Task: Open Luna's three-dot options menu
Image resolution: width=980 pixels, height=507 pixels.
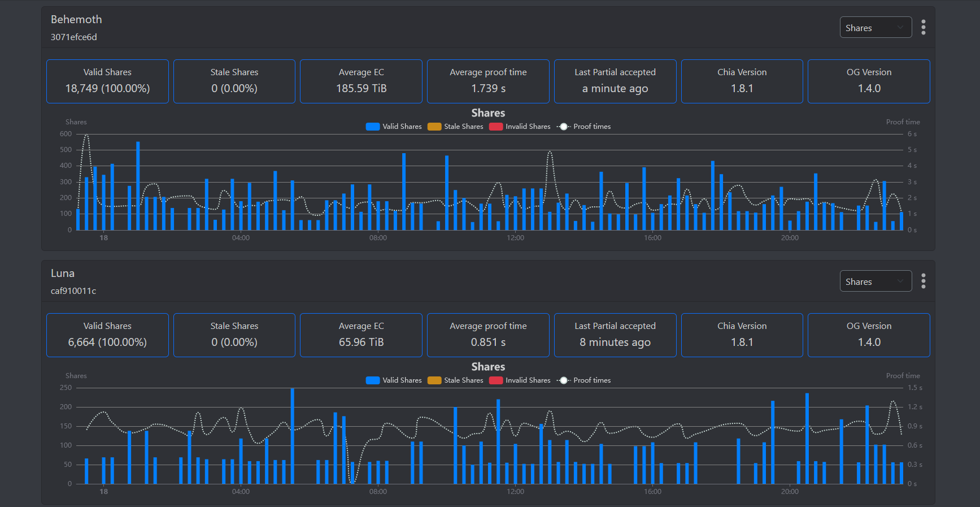Action: coord(923,281)
